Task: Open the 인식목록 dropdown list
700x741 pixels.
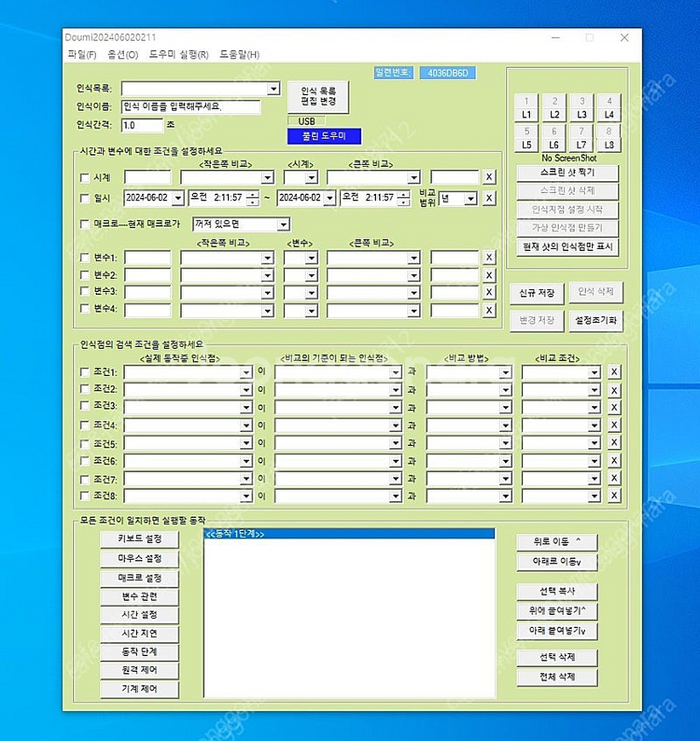Action: (273, 89)
